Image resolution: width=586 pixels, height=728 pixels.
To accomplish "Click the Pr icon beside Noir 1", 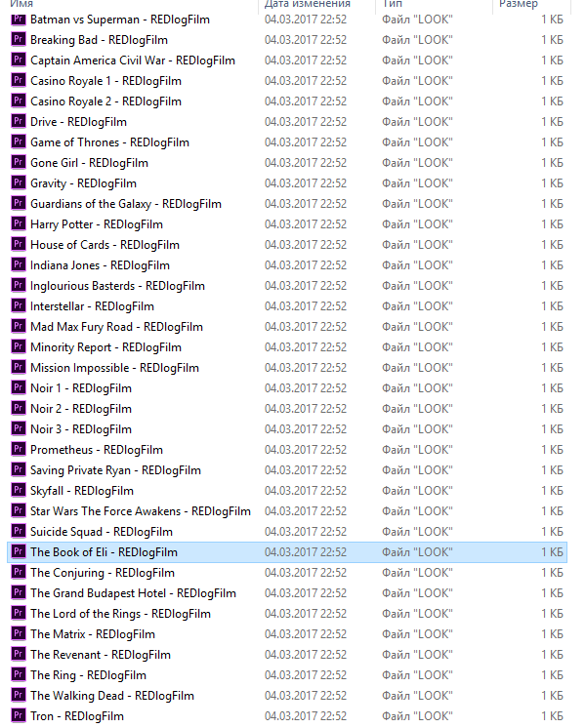I will pyautogui.click(x=19, y=388).
